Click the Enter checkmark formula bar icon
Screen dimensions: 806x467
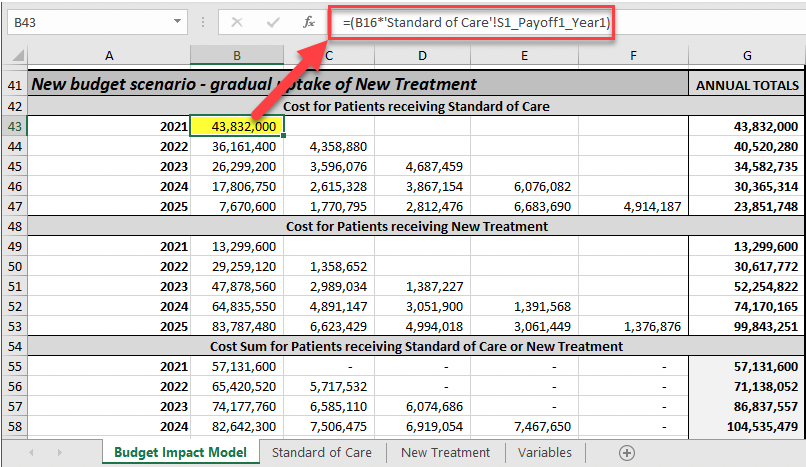(273, 22)
